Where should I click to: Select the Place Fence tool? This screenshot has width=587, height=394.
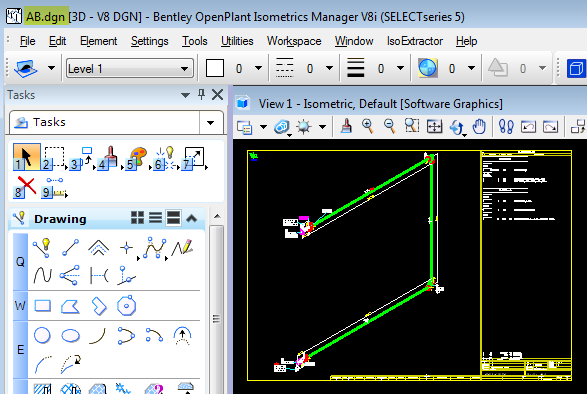54,157
